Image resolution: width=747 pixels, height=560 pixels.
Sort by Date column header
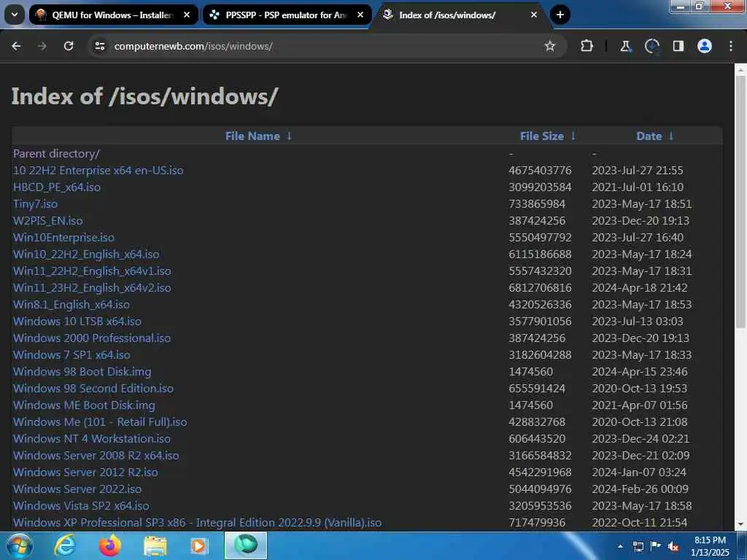click(x=649, y=136)
